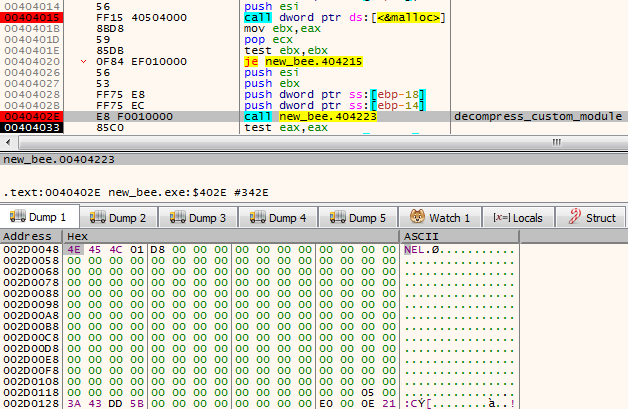This screenshot has width=628, height=409.
Task: Click the disassembly horizontal scrollbar
Action: [300, 142]
